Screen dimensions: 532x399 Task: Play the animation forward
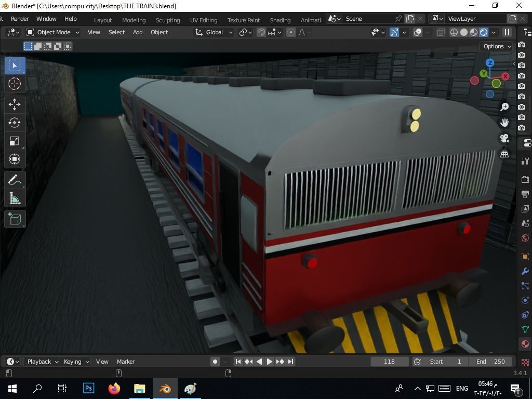coord(270,362)
